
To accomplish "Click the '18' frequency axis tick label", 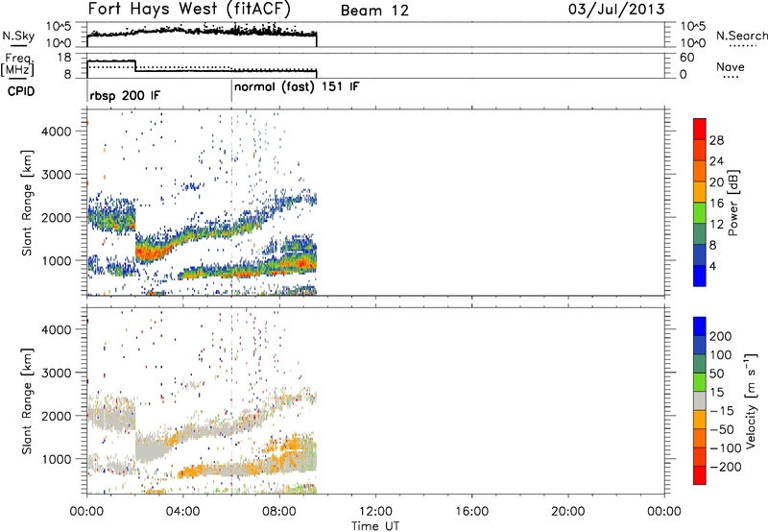I will point(64,58).
